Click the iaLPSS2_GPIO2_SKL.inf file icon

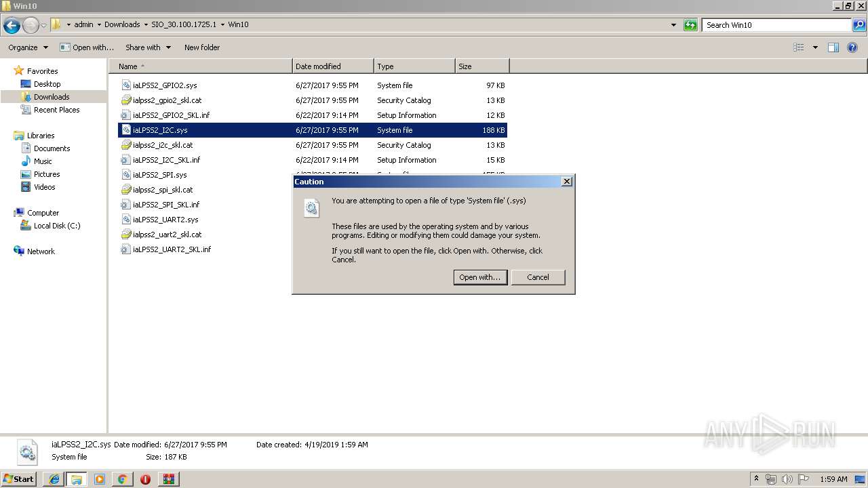pyautogui.click(x=125, y=115)
